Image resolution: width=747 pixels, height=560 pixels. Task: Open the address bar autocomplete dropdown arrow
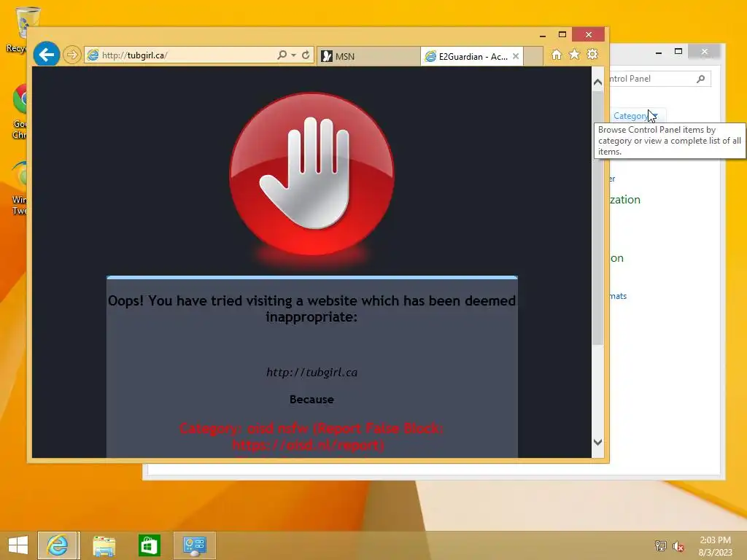(293, 55)
